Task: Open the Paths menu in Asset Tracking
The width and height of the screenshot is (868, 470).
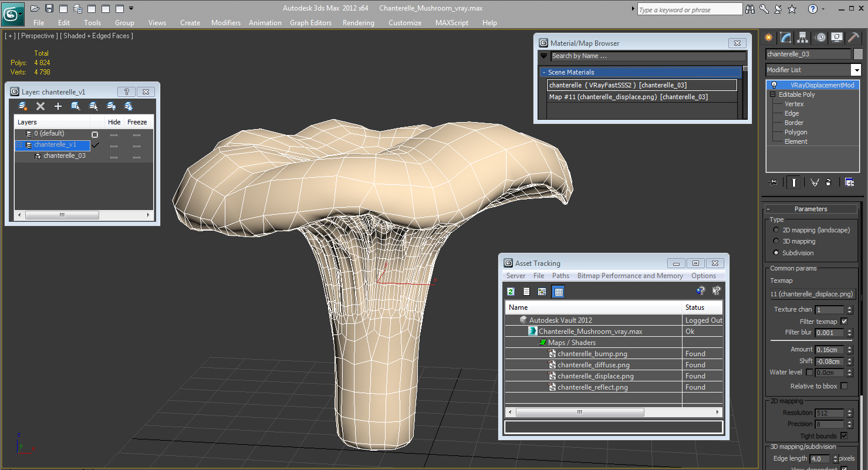Action: pyautogui.click(x=560, y=276)
